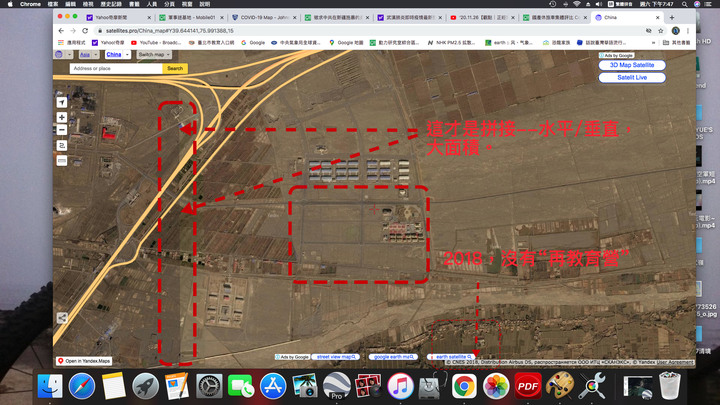Select the ruler measurement tool on the map
The width and height of the screenshot is (720, 405).
(x=62, y=161)
